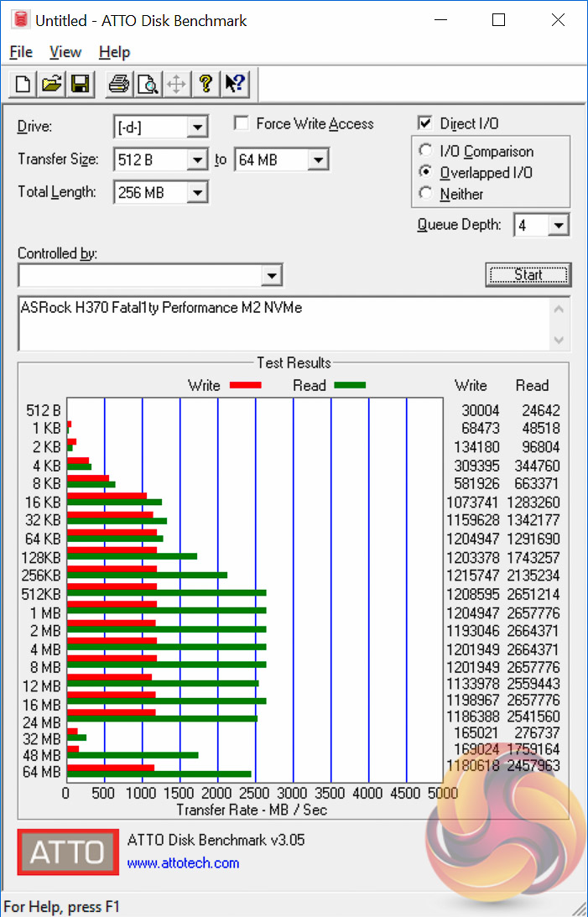Image resolution: width=588 pixels, height=917 pixels.
Task: Print the results toolbar icon
Action: [119, 84]
